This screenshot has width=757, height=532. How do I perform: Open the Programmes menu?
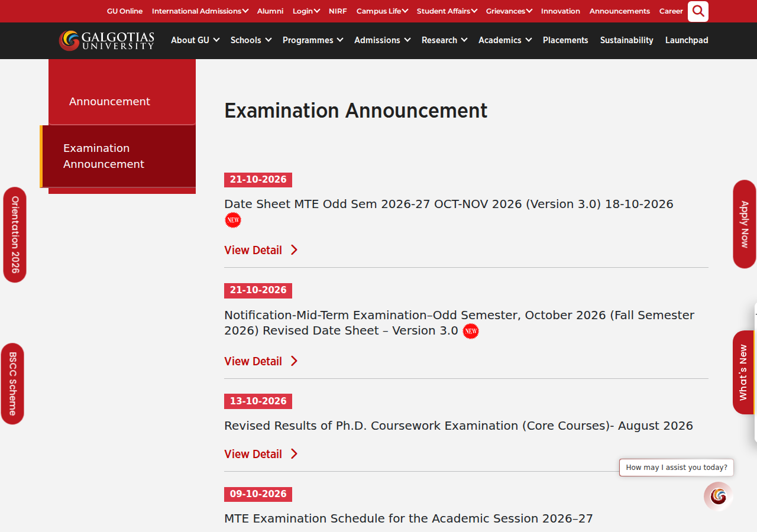point(313,40)
